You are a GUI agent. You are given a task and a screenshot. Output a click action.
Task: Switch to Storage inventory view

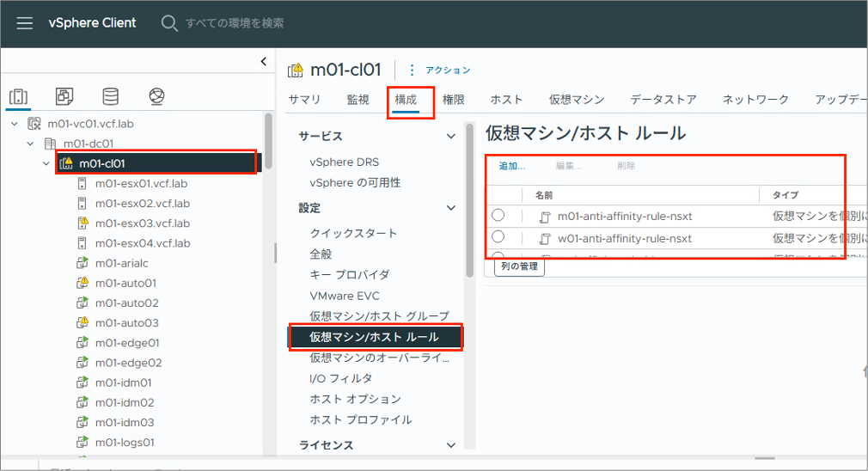click(111, 96)
